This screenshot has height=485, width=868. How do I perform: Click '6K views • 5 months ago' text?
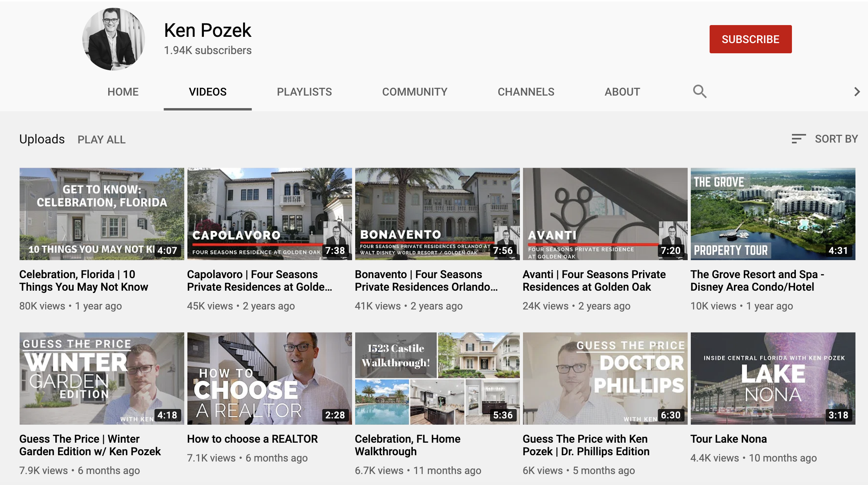tap(579, 471)
